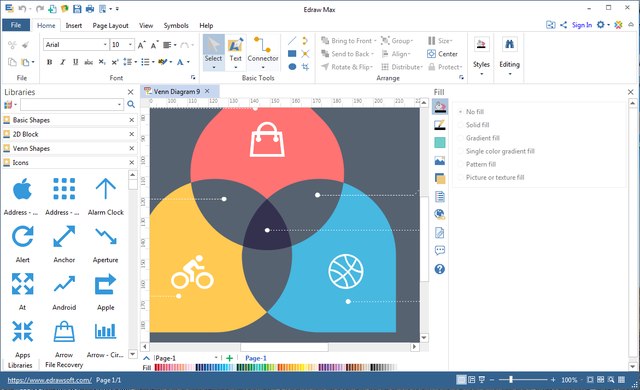Switch to the View tab
The height and width of the screenshot is (390, 640).
tap(146, 25)
